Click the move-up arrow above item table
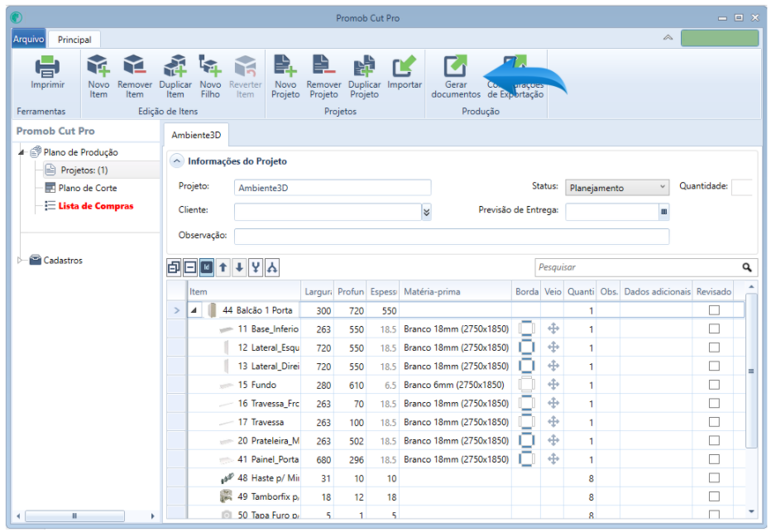 (x=223, y=267)
